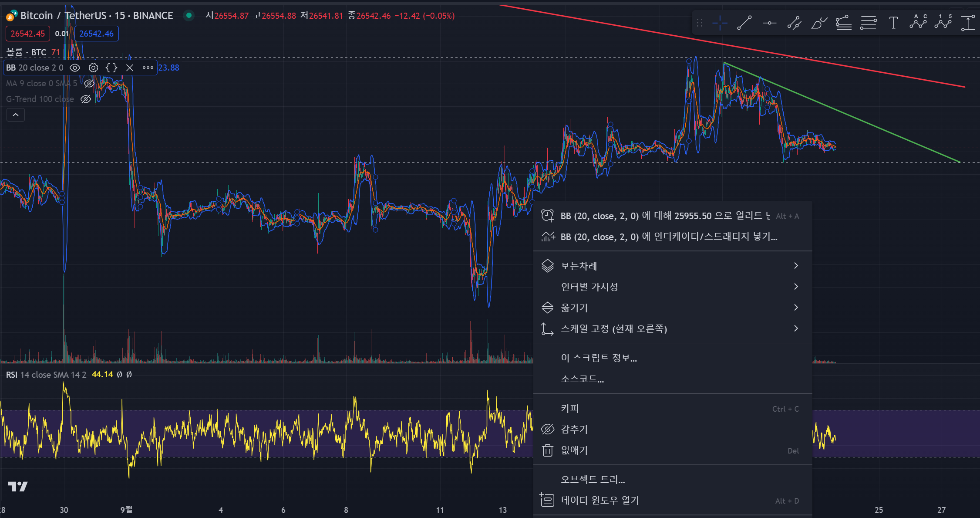Open BB indicator source code braces
The width and height of the screenshot is (980, 518).
click(x=111, y=68)
